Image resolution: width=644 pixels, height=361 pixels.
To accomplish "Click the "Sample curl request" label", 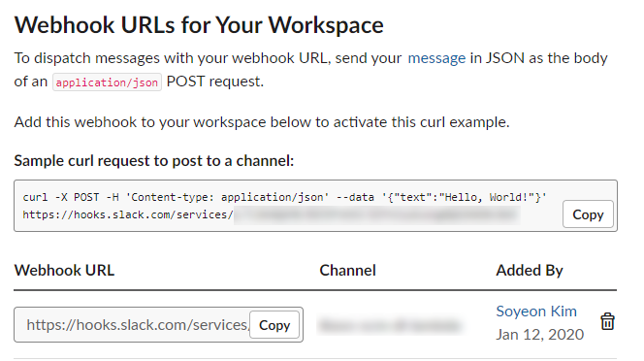I will (x=154, y=161).
